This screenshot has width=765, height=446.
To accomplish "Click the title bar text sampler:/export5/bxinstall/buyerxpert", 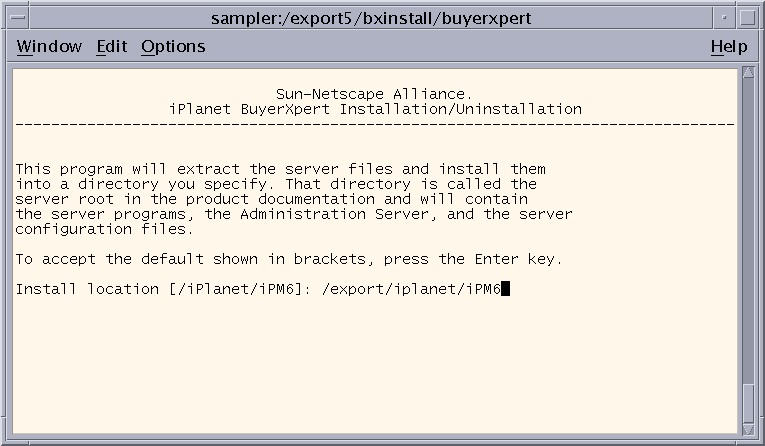I will coord(371,18).
